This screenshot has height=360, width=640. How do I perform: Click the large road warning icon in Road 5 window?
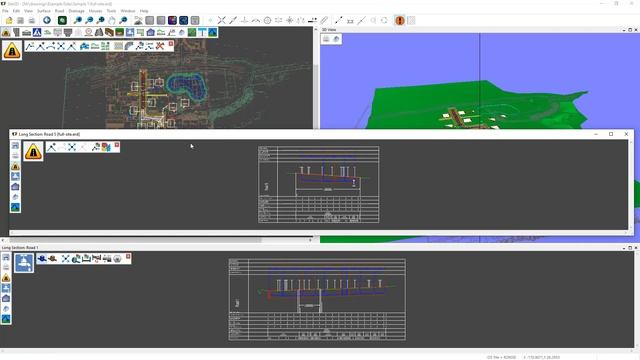click(33, 151)
